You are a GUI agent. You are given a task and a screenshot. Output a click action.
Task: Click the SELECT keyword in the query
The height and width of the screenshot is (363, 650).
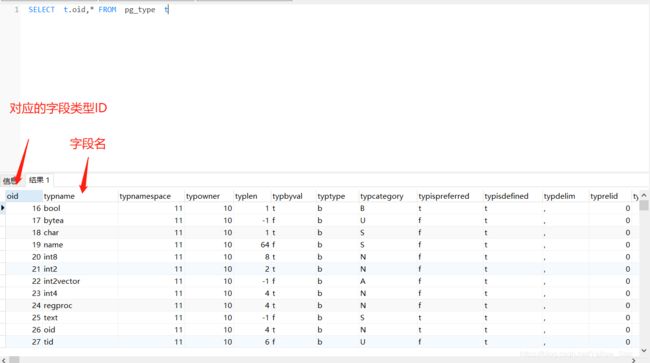tap(41, 10)
